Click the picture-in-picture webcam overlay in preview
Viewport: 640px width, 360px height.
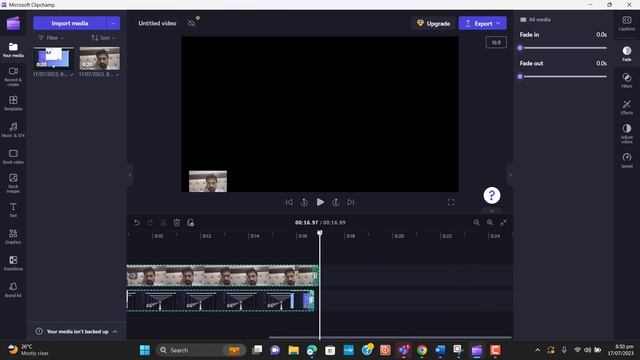(208, 181)
